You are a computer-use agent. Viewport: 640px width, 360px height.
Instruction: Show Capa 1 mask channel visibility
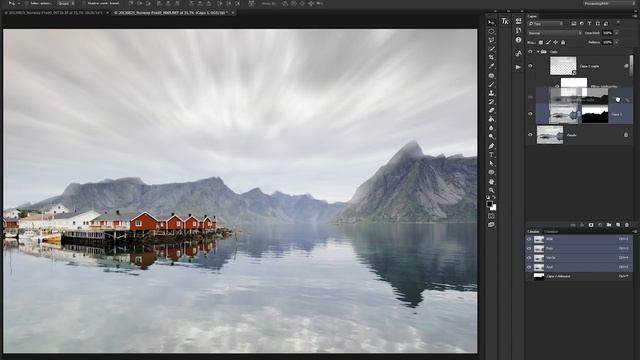click(529, 277)
